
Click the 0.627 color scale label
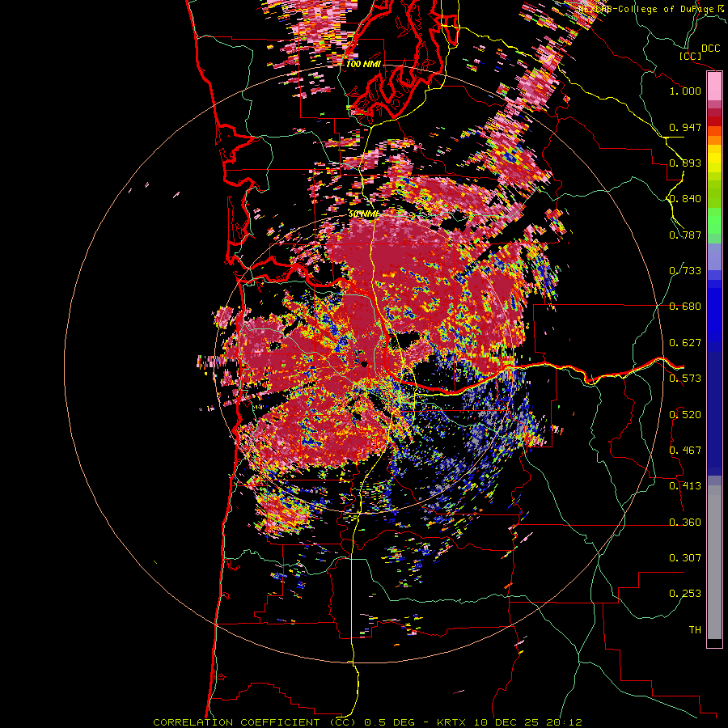click(685, 343)
